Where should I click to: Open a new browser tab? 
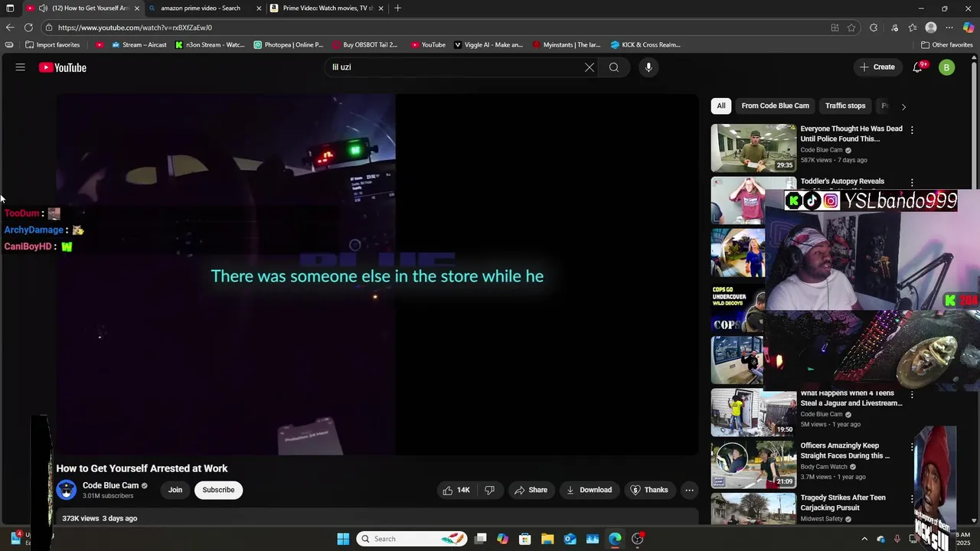397,8
